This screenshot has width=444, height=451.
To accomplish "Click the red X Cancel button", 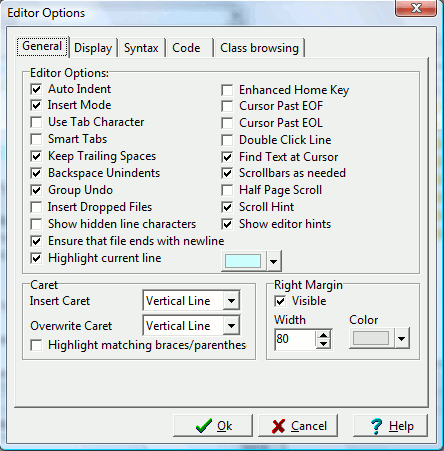I will 298,426.
